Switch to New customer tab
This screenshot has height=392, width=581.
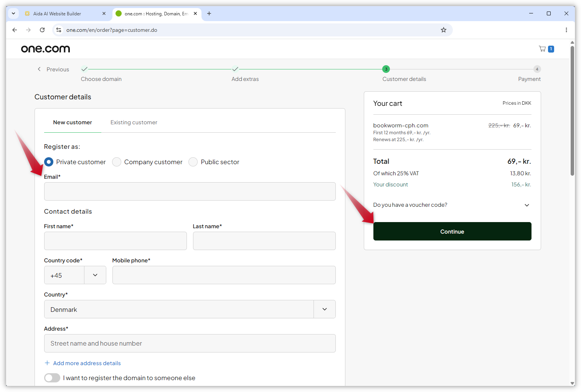73,122
